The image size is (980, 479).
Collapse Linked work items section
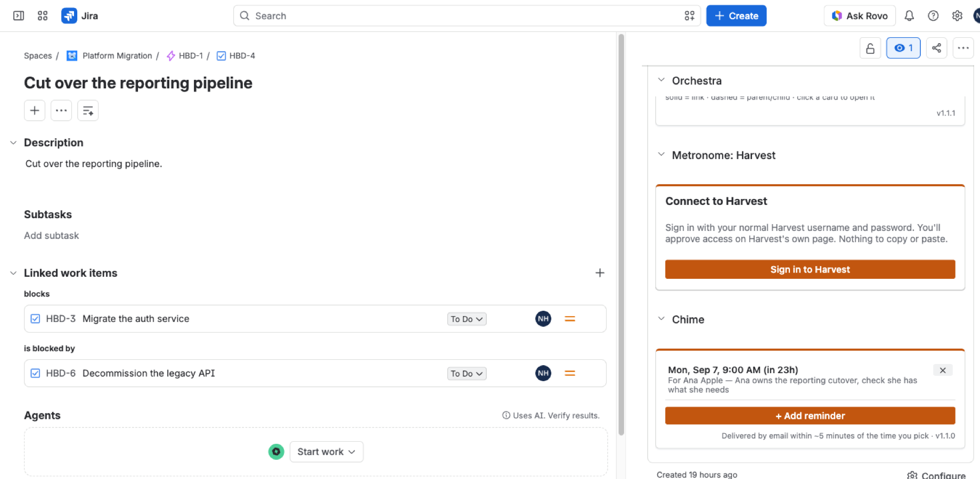pyautogui.click(x=13, y=273)
